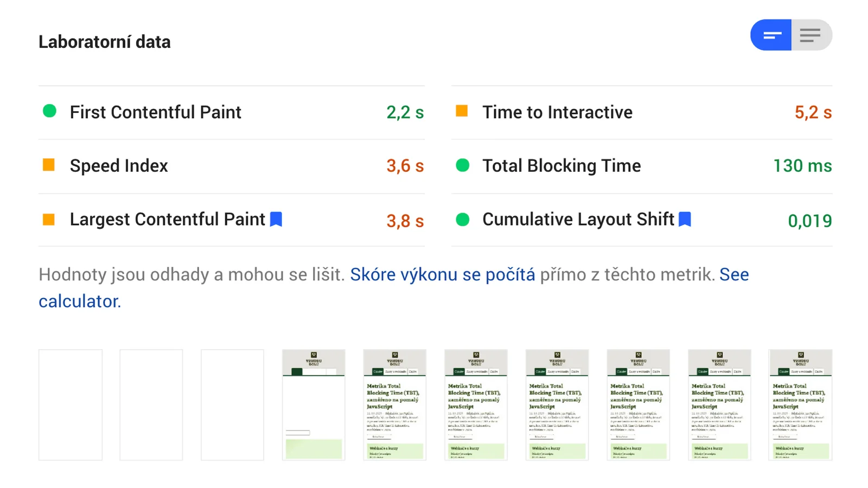Image resolution: width=868 pixels, height=488 pixels.
Task: Click the Cumulative Layout Shift bookmark icon
Action: point(685,219)
